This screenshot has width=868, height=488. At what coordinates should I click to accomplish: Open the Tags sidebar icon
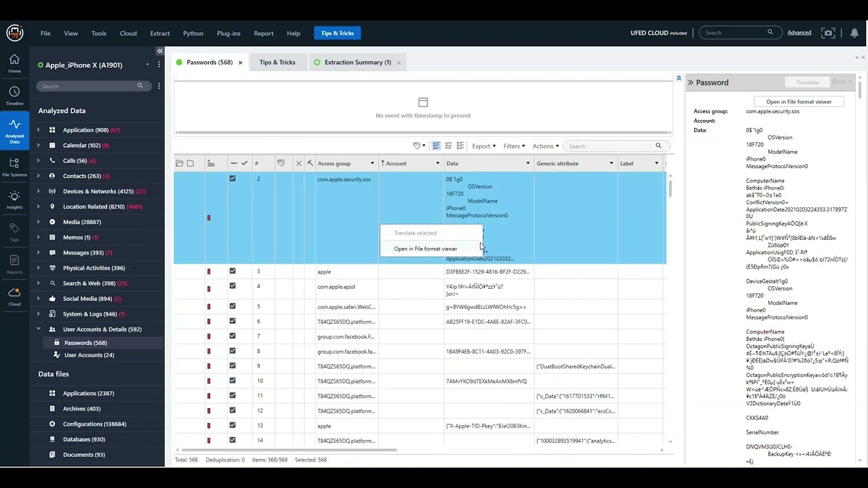pos(14,232)
